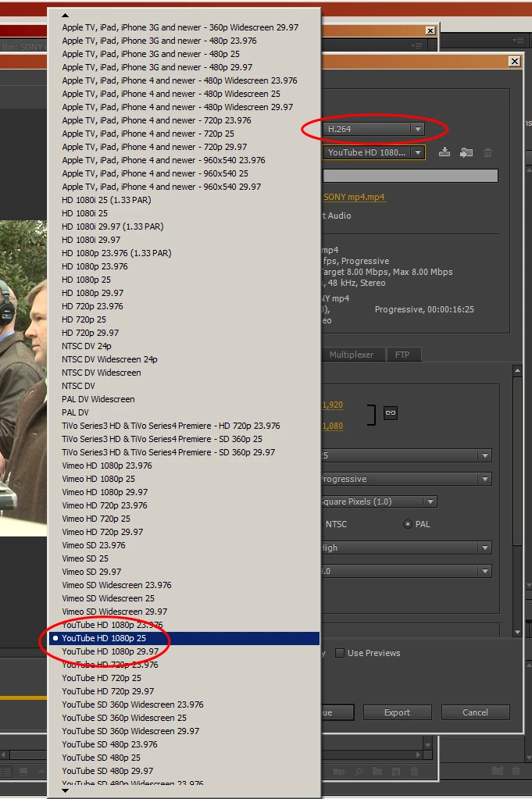Viewport: 532px width, 799px height.
Task: Click the Import Preset icon
Action: pyautogui.click(x=466, y=152)
